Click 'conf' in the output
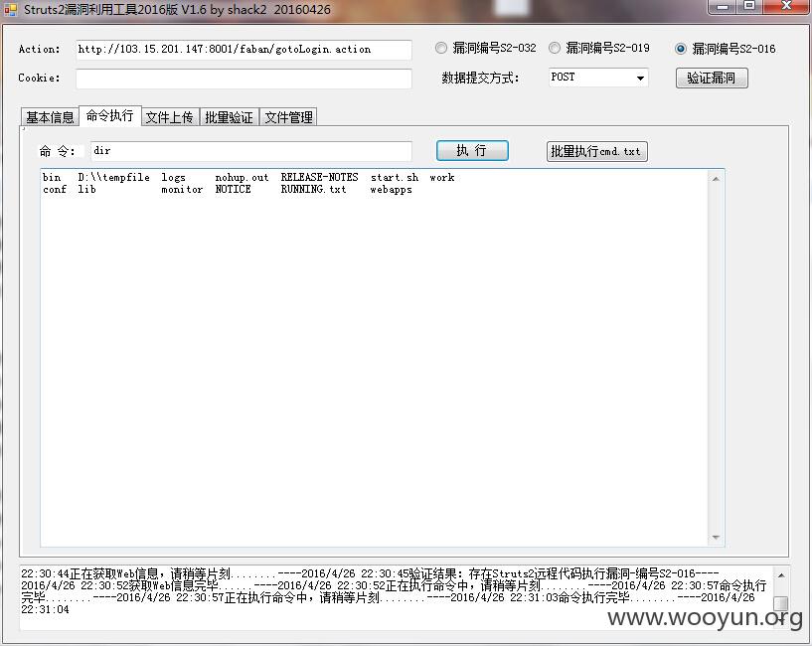The height and width of the screenshot is (646, 812). click(55, 190)
